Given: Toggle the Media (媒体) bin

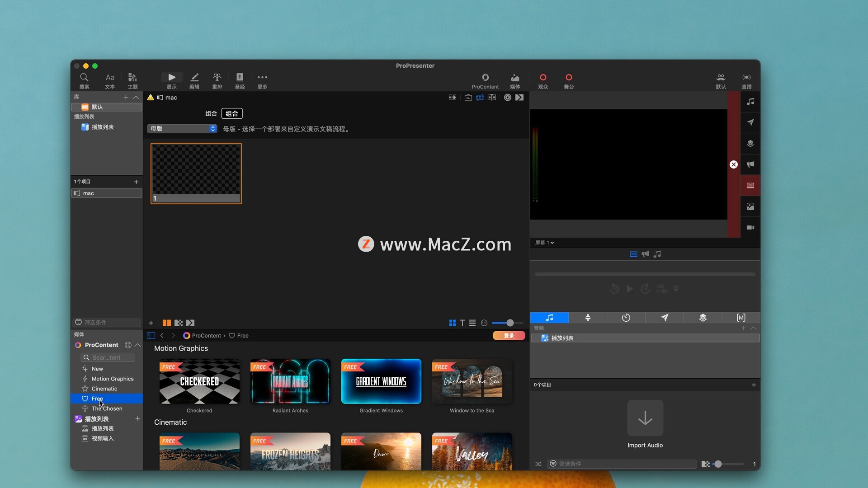Looking at the screenshot, I should [x=515, y=81].
